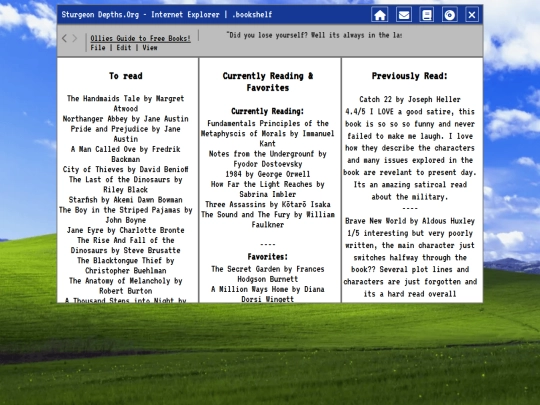The image size is (540, 405).
Task: Click the 'Previously Read:' heading
Action: [409, 76]
